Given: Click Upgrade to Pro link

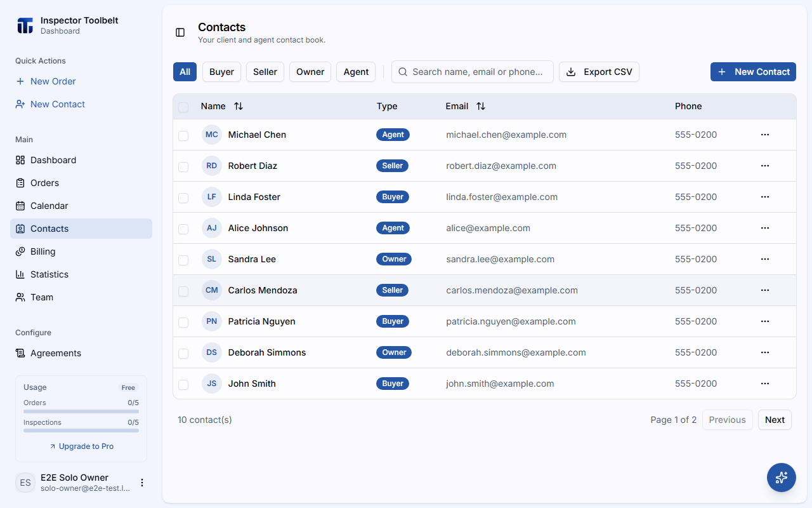Looking at the screenshot, I should (x=81, y=446).
